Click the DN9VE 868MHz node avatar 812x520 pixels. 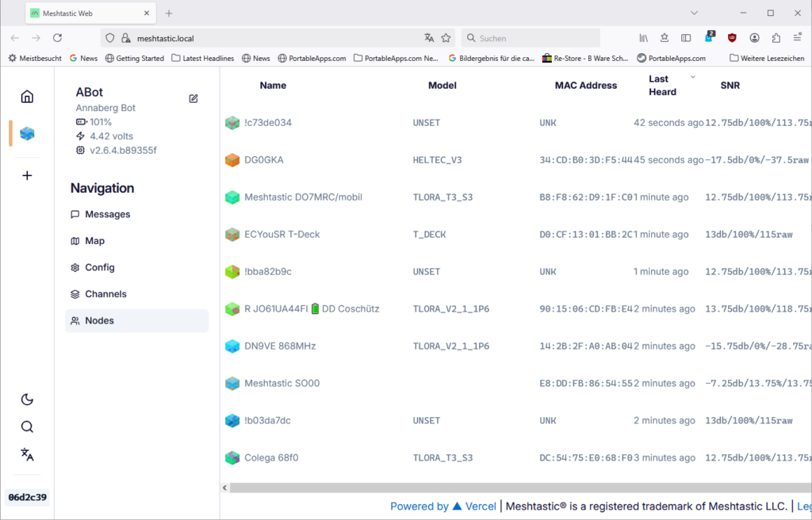(x=232, y=346)
